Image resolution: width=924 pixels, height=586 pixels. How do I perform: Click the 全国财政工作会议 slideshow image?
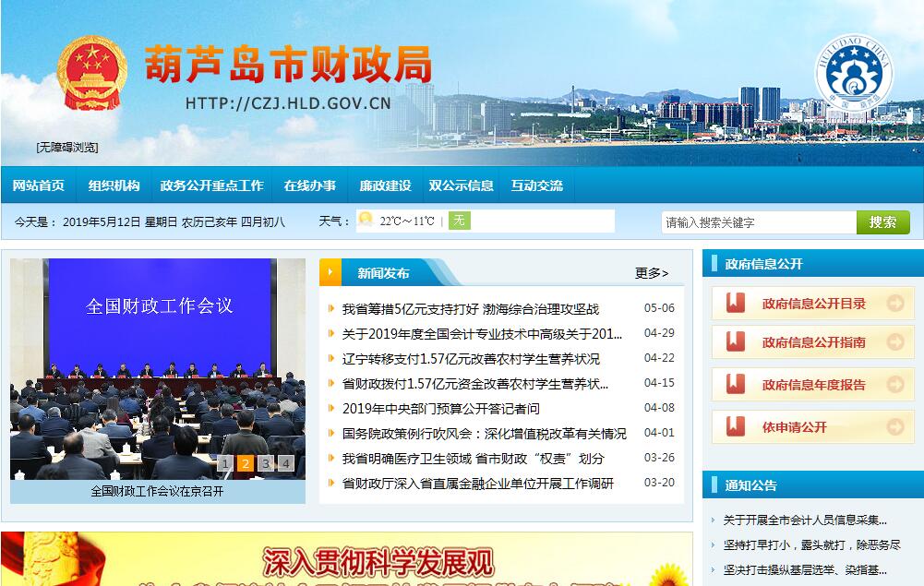point(158,369)
